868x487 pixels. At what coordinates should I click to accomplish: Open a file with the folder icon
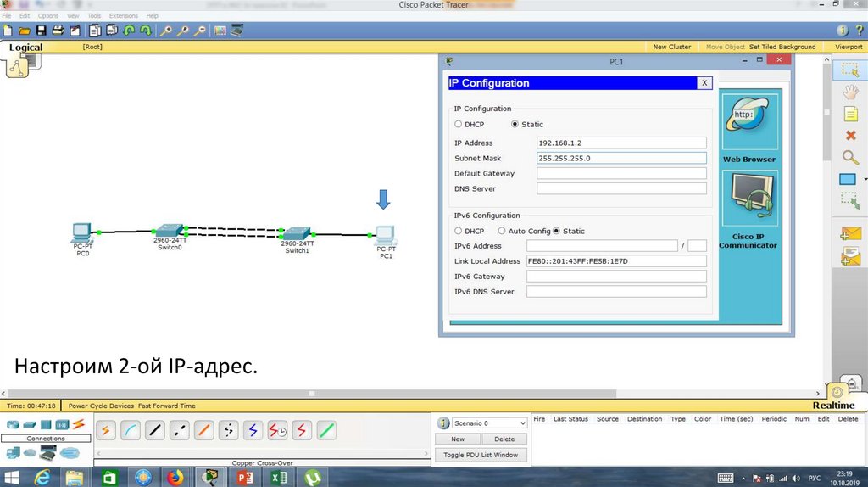tap(25, 31)
